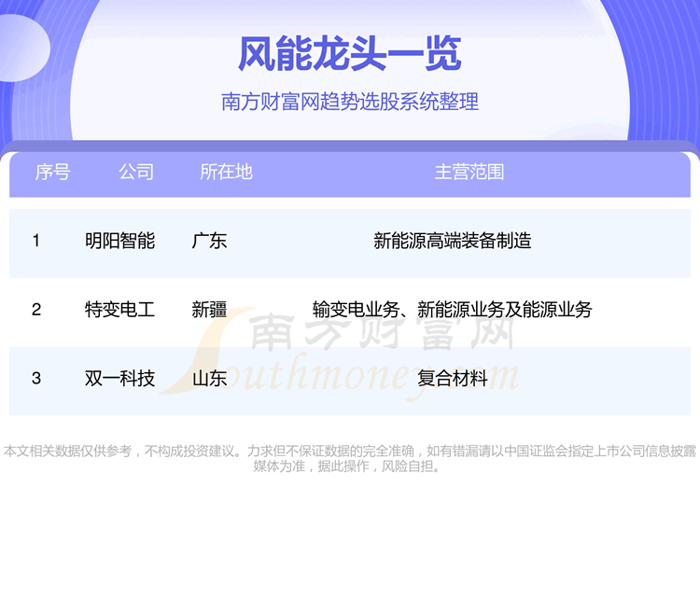Click row number 3
Screen dimensions: 700x612
[x=36, y=379]
